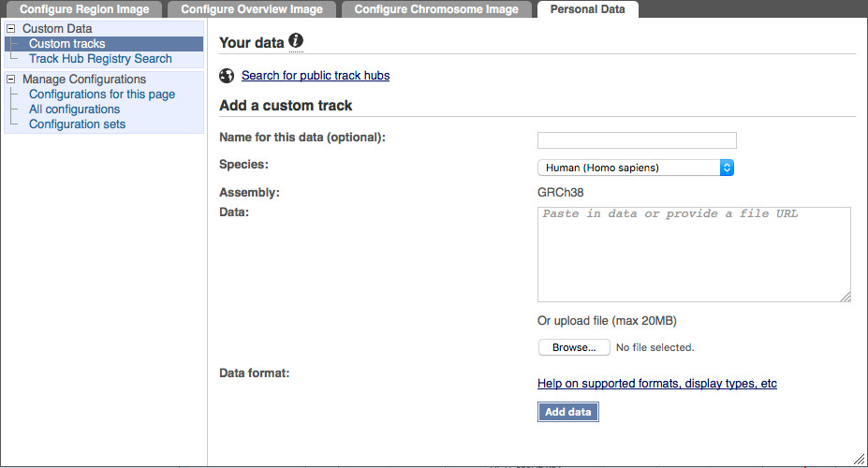Open Configurations for this page

coord(102,94)
